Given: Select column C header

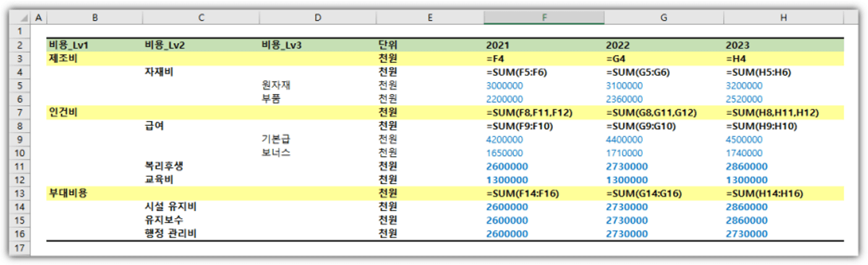Looking at the screenshot, I should coord(202,18).
